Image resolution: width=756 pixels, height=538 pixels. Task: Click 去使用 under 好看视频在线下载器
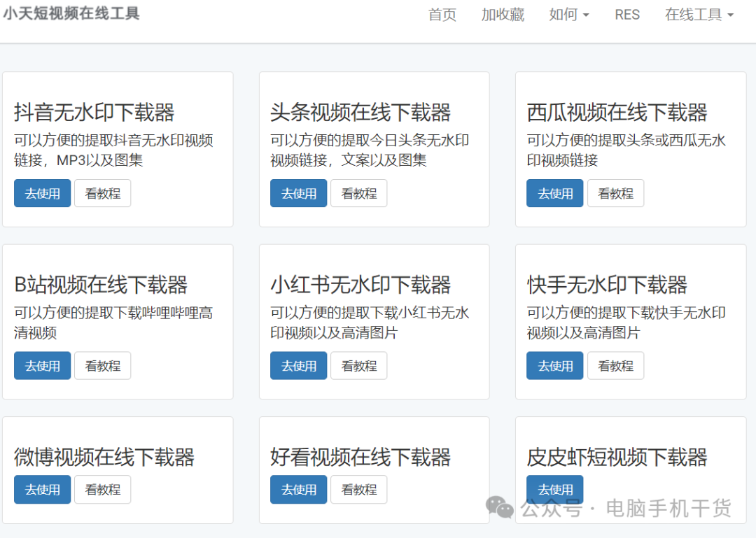click(298, 490)
